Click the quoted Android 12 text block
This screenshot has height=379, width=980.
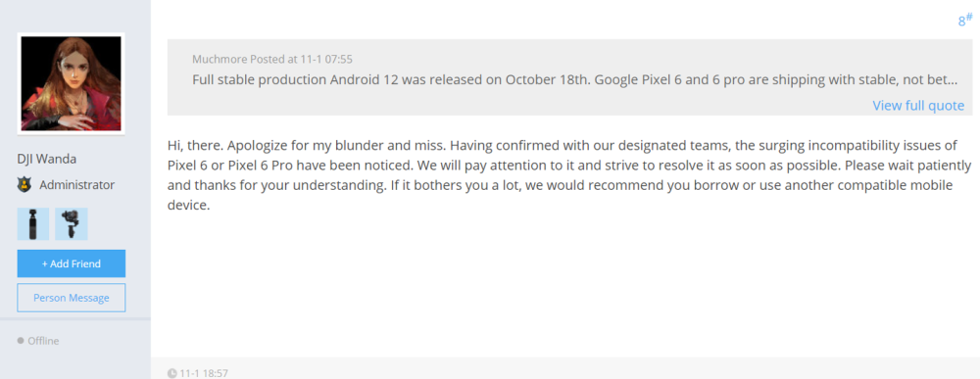574,80
